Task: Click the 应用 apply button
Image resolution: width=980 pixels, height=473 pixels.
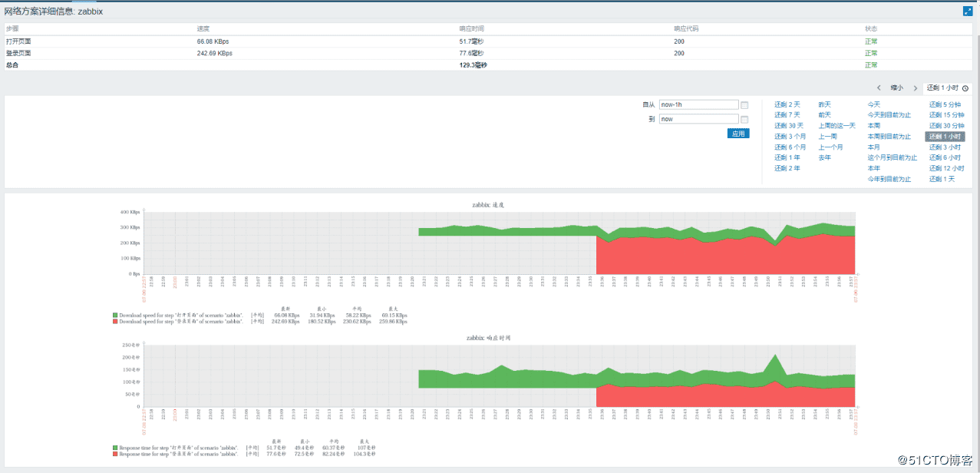Action: tap(737, 134)
